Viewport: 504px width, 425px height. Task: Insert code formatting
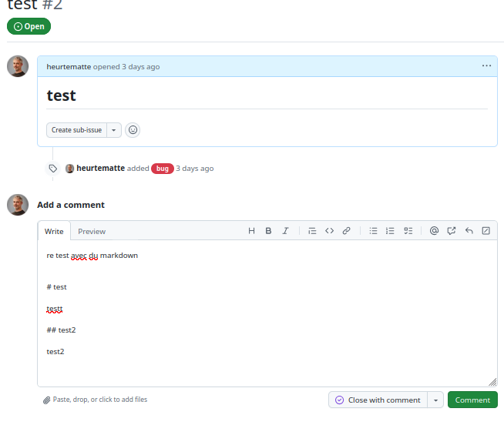coord(329,231)
